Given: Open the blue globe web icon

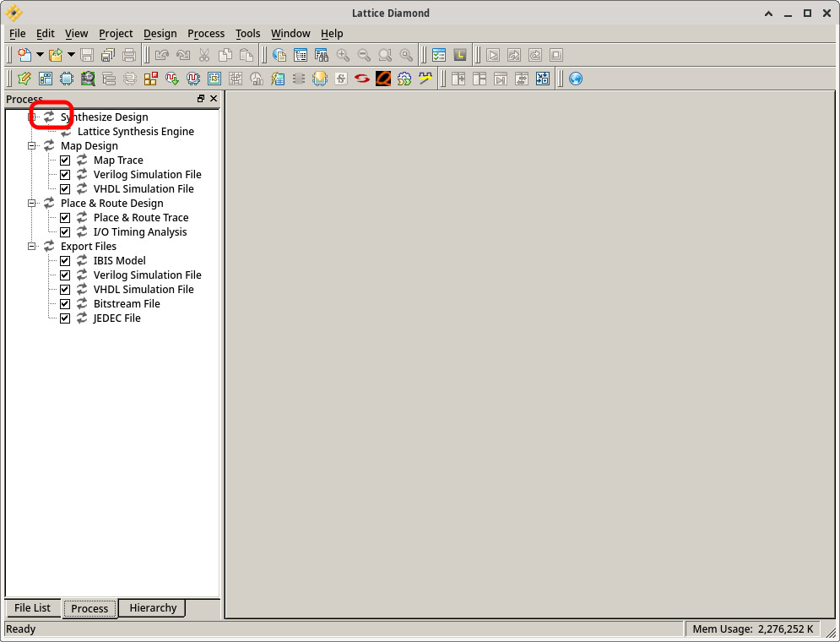Looking at the screenshot, I should point(576,79).
